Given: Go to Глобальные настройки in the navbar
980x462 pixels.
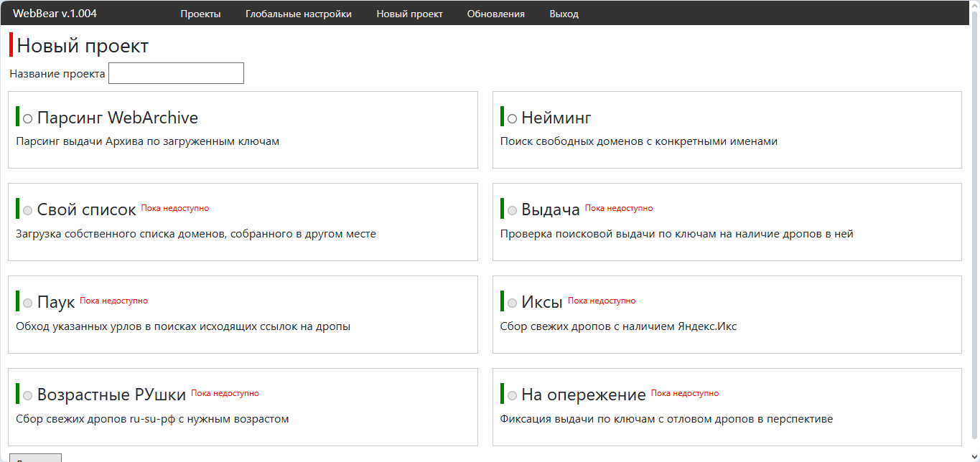Looking at the screenshot, I should [298, 14].
